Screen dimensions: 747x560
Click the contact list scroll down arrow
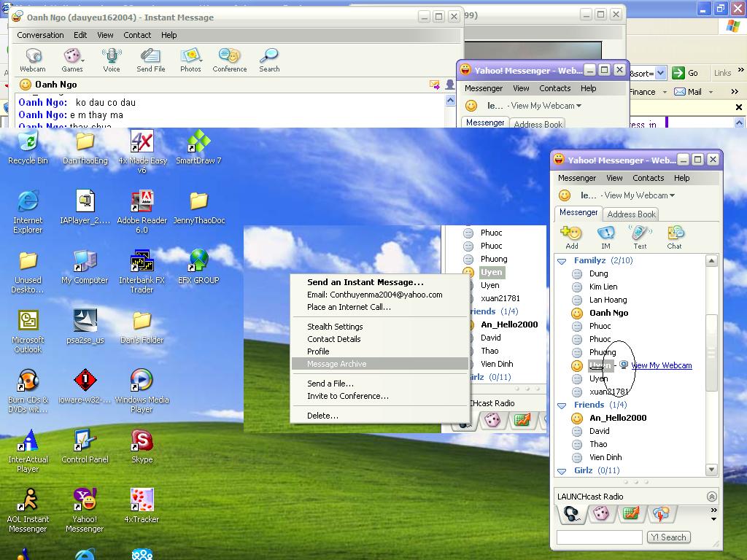pyautogui.click(x=711, y=470)
